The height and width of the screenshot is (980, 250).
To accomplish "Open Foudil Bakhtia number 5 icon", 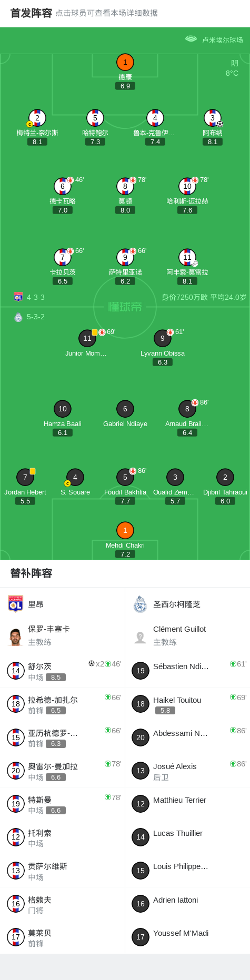I will pos(125,477).
